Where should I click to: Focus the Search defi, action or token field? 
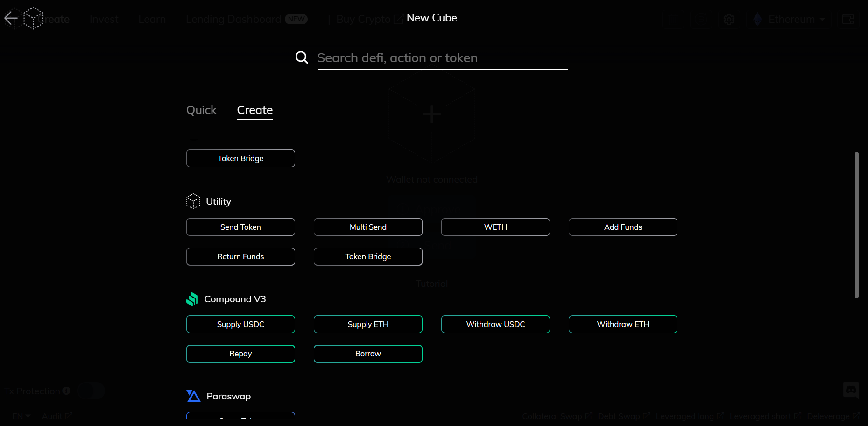pyautogui.click(x=442, y=58)
